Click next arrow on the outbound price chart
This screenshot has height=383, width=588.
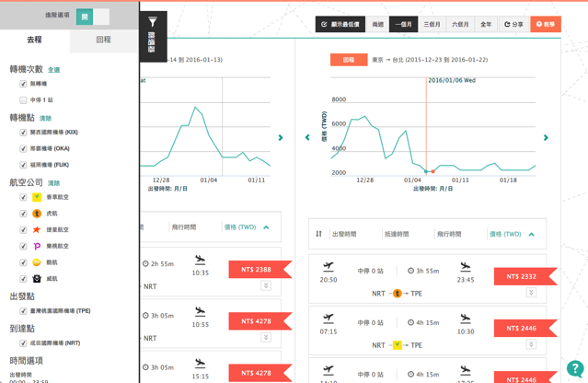(x=281, y=138)
